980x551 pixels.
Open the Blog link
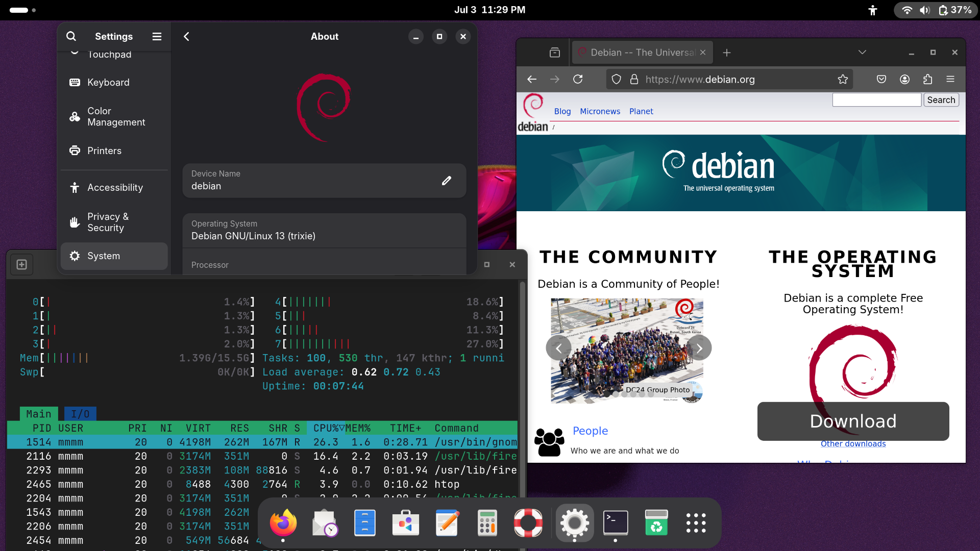click(562, 111)
